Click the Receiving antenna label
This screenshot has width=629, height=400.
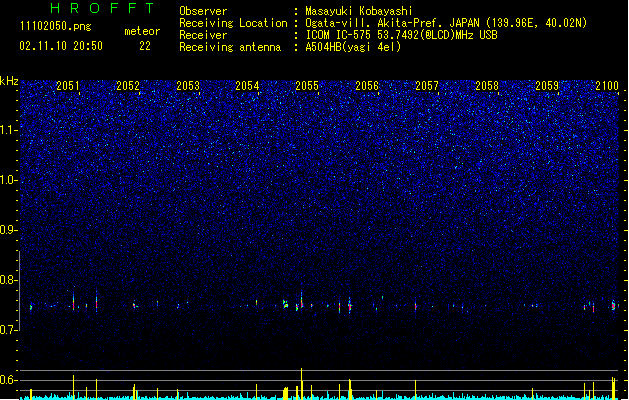(x=230, y=47)
